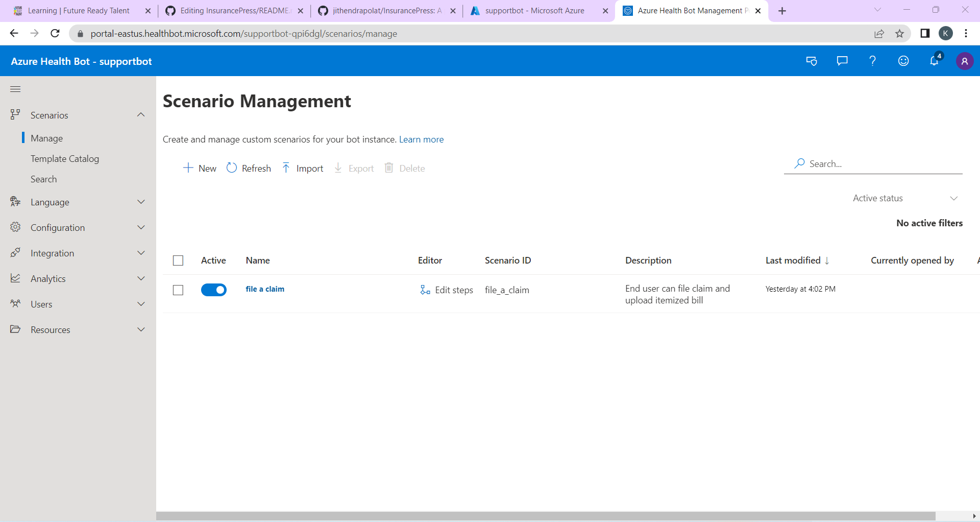Open notifications bell with badge 4
The image size is (980, 522).
tap(934, 60)
